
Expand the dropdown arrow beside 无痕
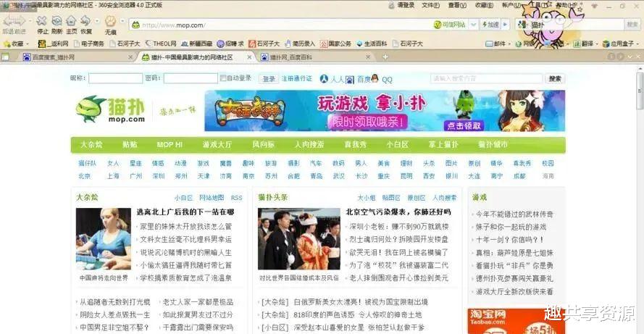pos(122,20)
